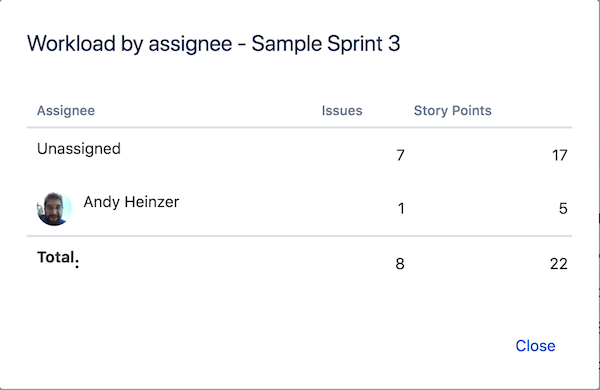Click the dialog title Sample Sprint 3
The height and width of the screenshot is (390, 600).
[326, 44]
